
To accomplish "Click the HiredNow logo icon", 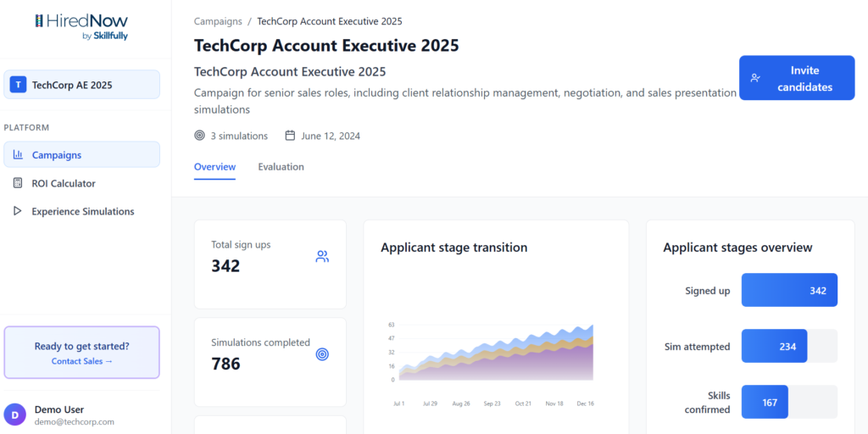I will click(x=40, y=21).
